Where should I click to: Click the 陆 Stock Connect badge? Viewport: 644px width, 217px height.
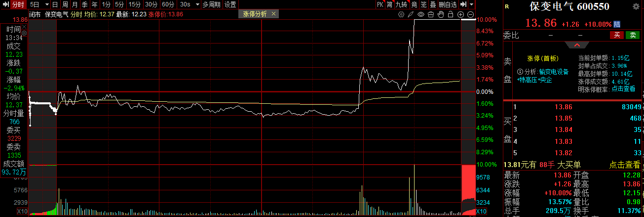(617, 24)
